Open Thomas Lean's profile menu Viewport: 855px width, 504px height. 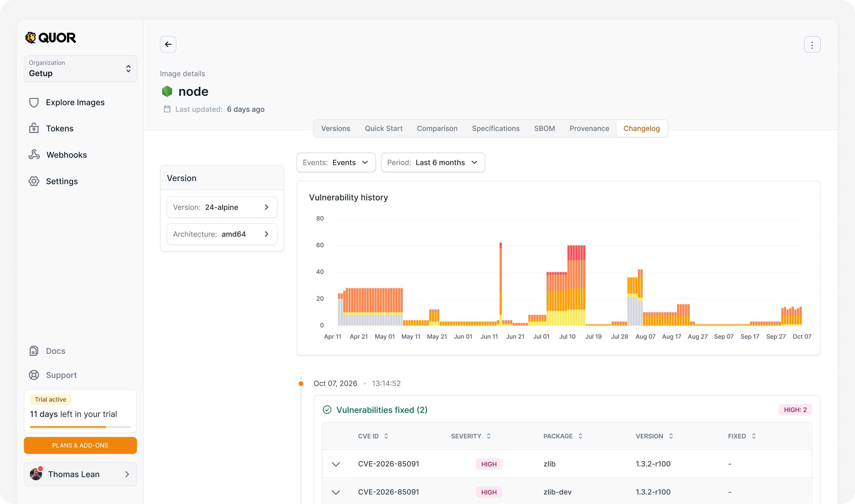click(80, 474)
